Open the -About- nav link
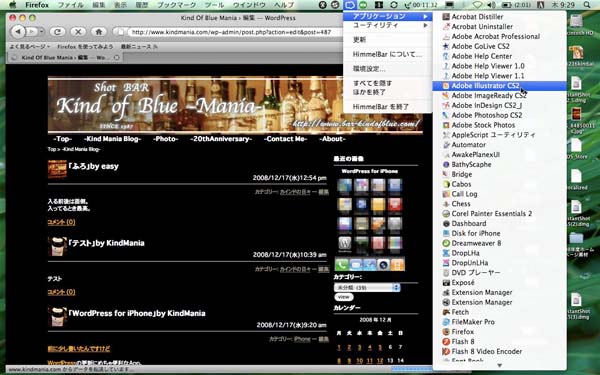This screenshot has height=375, width=600. click(x=332, y=139)
